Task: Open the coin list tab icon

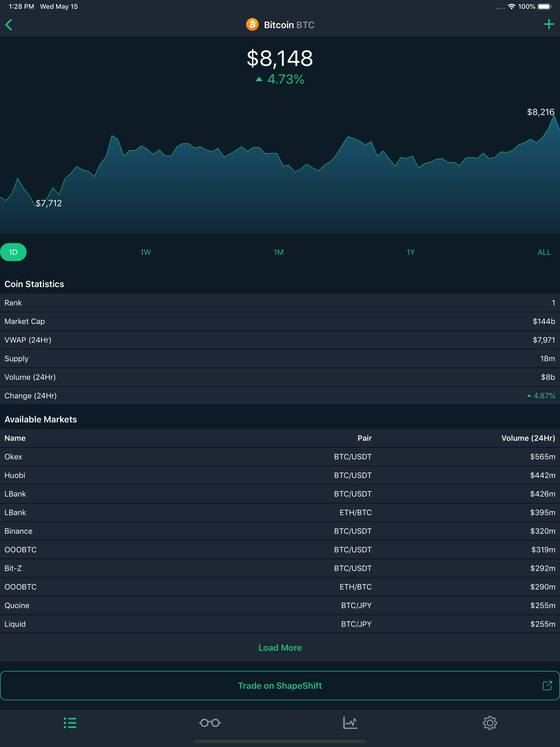Action: point(70,723)
